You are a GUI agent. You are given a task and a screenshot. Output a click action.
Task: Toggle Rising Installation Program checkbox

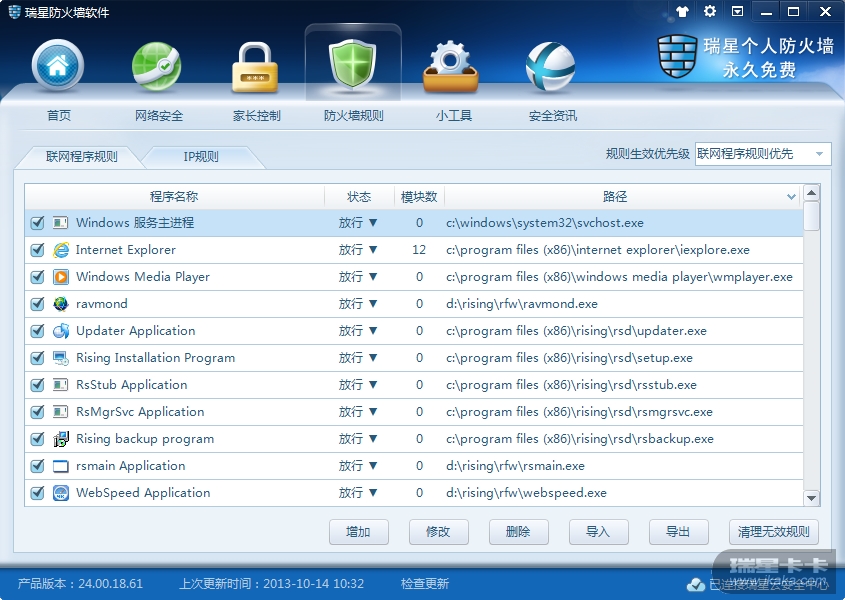point(37,357)
